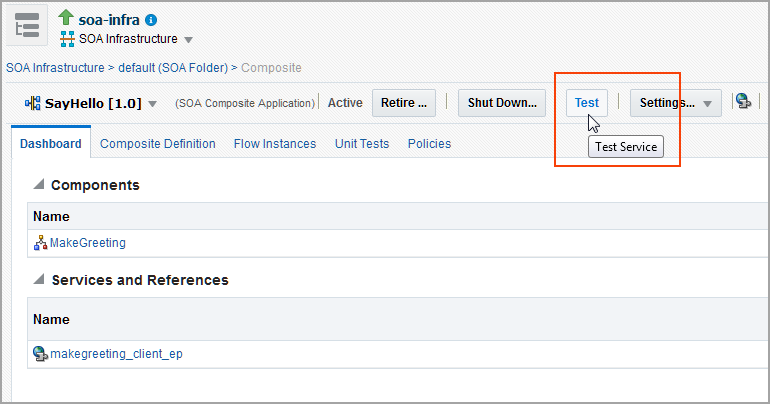
Task: Click the makegreeting_client_ep service icon
Action: (x=40, y=353)
